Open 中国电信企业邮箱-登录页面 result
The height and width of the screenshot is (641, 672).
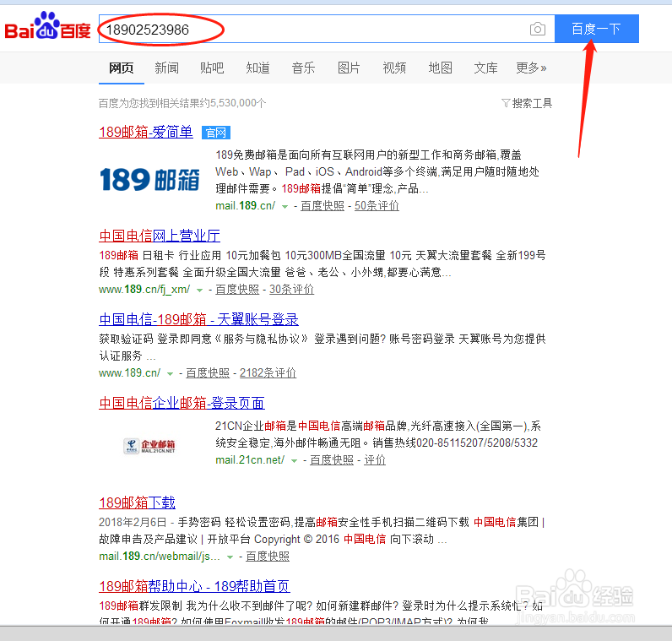(182, 403)
